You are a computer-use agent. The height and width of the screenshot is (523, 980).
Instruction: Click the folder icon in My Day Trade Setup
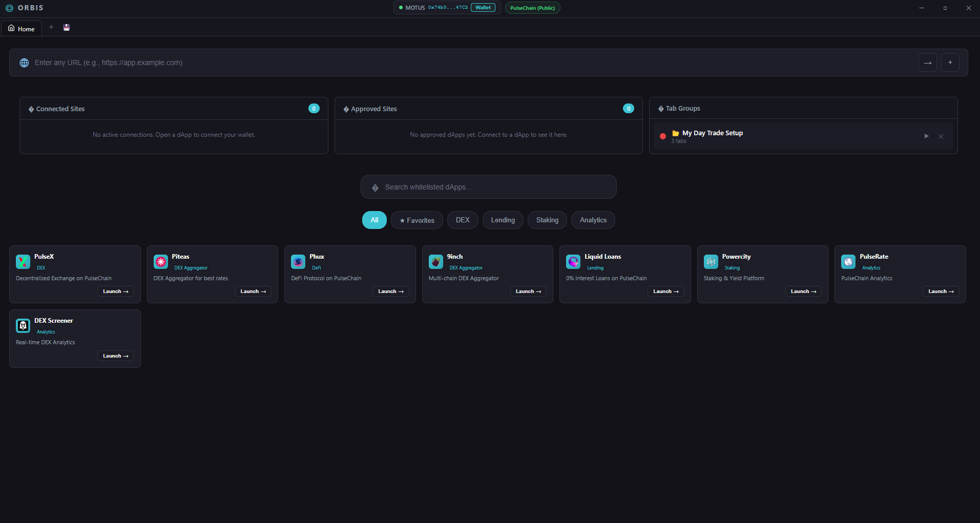(x=676, y=133)
